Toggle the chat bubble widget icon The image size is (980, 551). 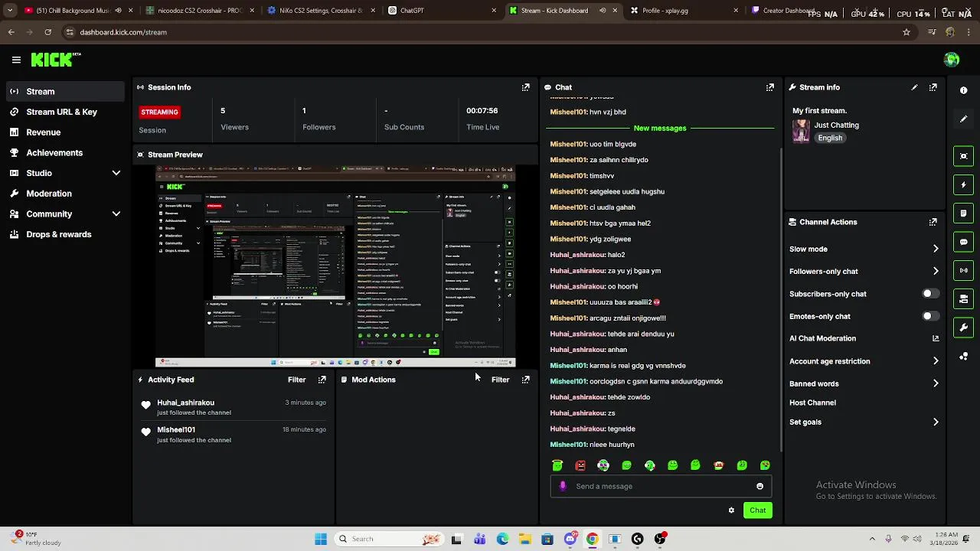click(x=963, y=242)
